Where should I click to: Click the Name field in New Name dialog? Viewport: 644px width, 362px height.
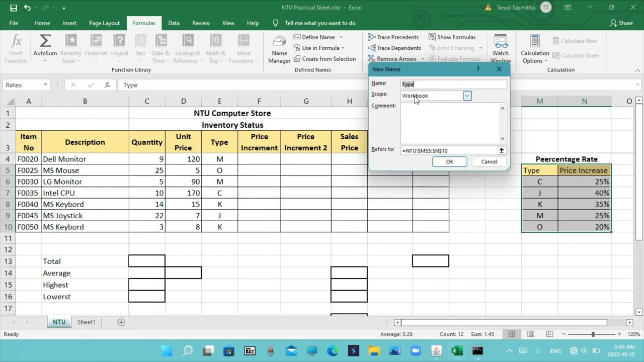(453, 84)
